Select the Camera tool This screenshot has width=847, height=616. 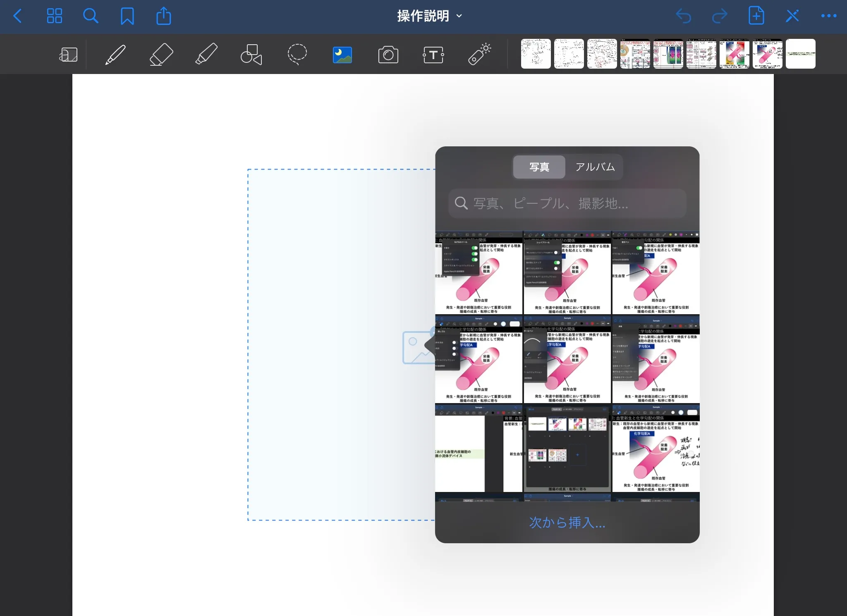click(x=388, y=54)
